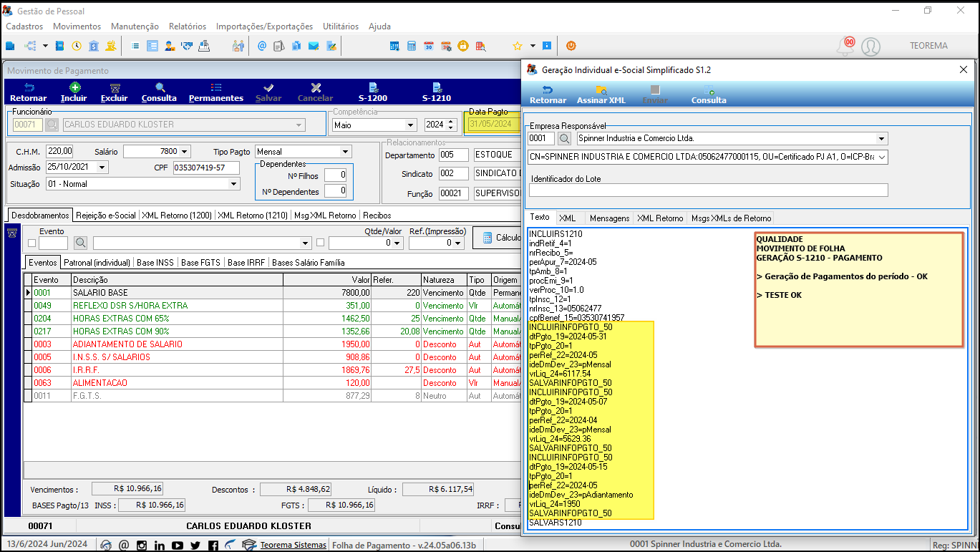The height and width of the screenshot is (552, 980).
Task: Open the Situação dropdown showing 01 - Normal
Action: 233,184
